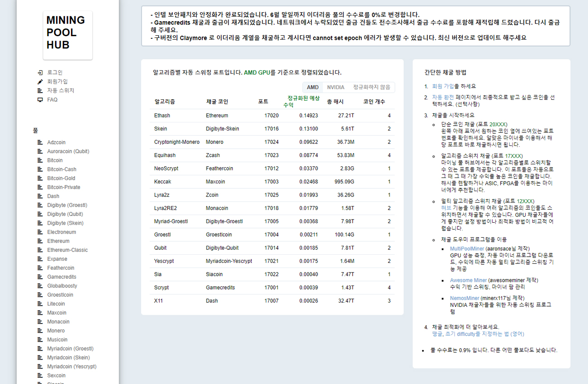Click the list icon beside Feathercoin
588x384 pixels.
[40, 268]
